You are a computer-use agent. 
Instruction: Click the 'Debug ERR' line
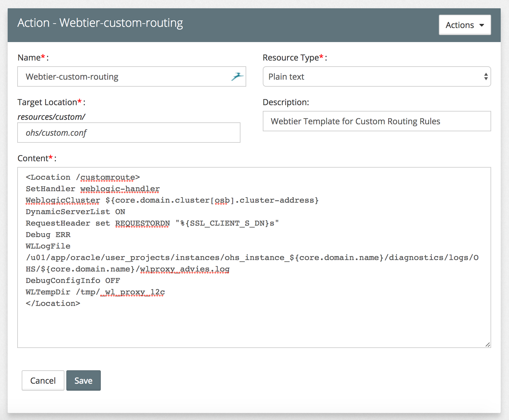48,235
